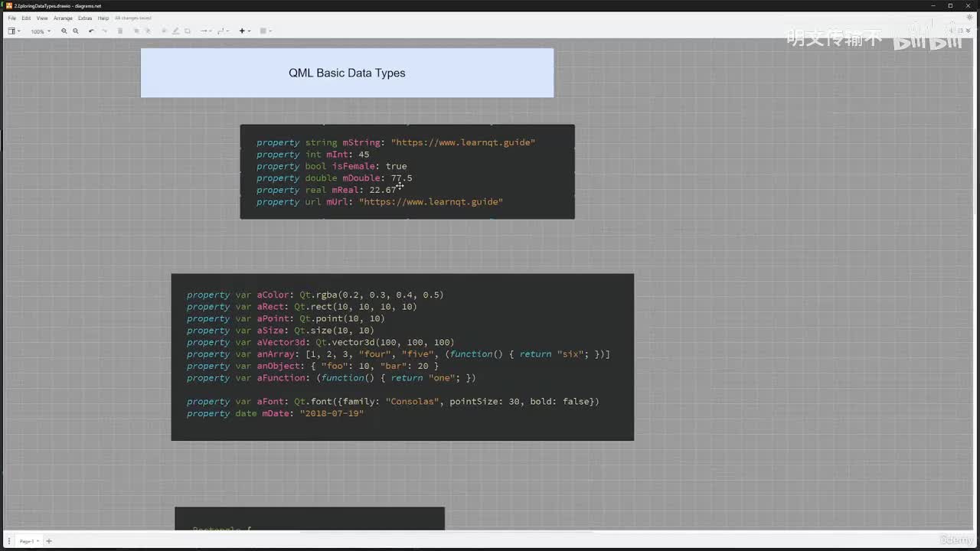The height and width of the screenshot is (551, 980).
Task: Click the 'property int mInt: 45' line
Action: pos(313,155)
